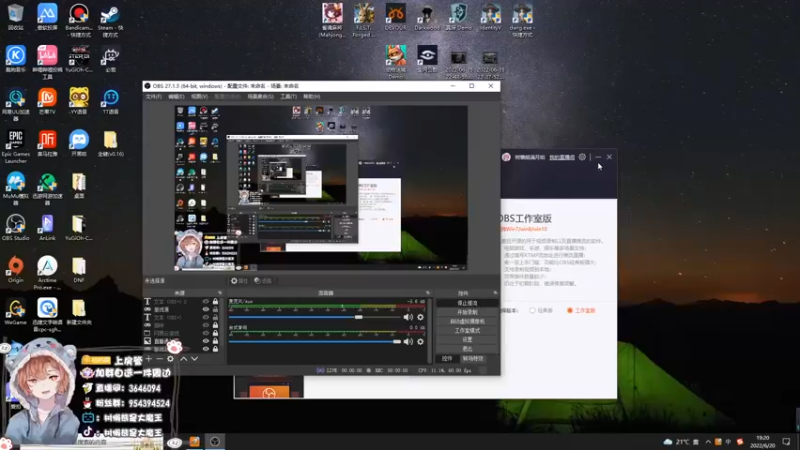Open the Steam desktop shortcut
The width and height of the screenshot is (800, 450).
pos(110,20)
